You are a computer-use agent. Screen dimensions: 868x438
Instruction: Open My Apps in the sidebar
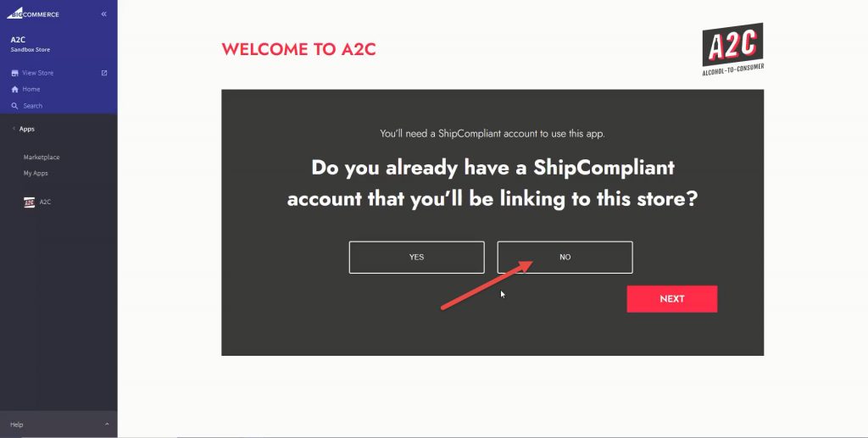tap(36, 173)
